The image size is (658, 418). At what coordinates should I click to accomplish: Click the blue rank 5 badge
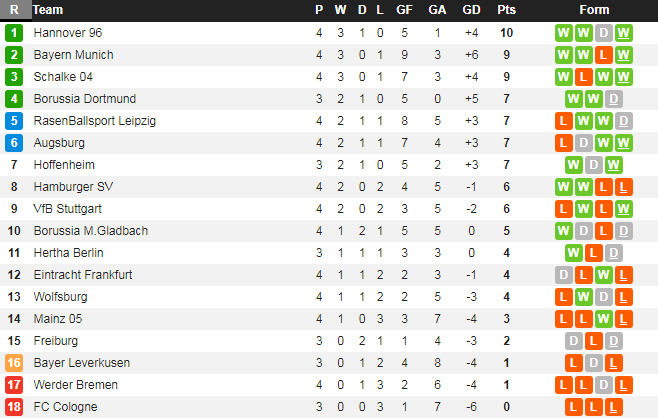point(14,121)
